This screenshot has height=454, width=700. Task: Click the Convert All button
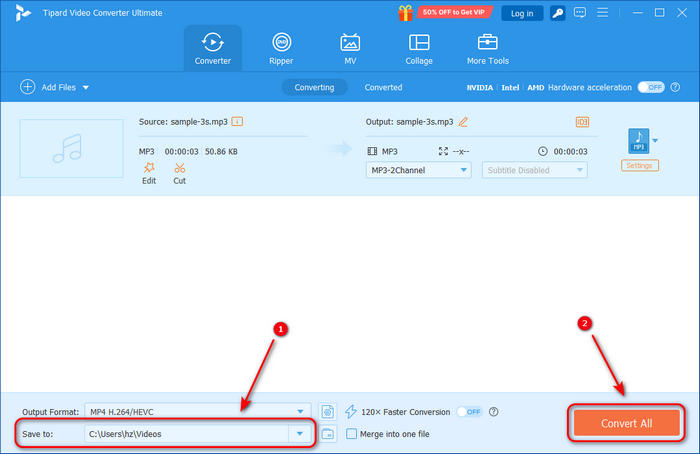coord(626,423)
